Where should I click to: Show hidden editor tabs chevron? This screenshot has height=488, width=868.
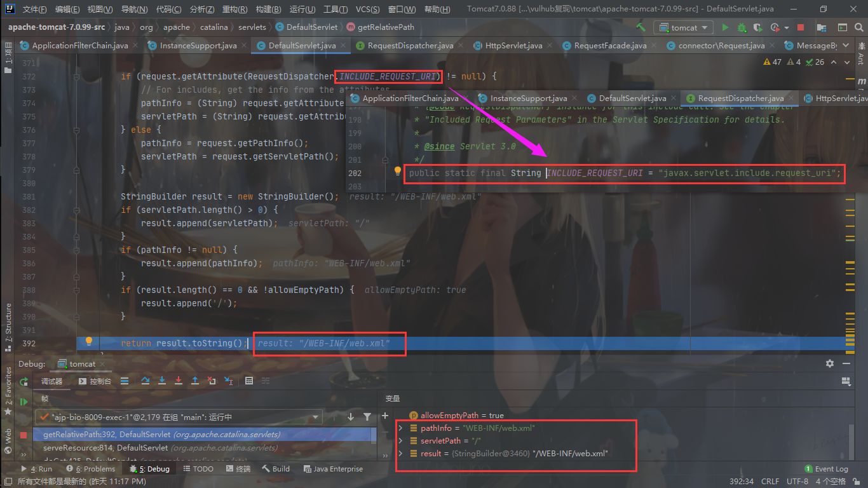[846, 46]
